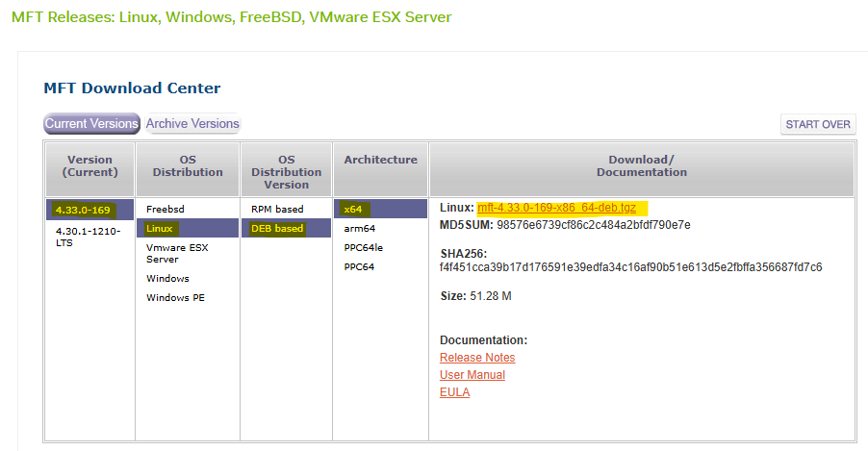Click the MFT Releases page title

coord(231,17)
